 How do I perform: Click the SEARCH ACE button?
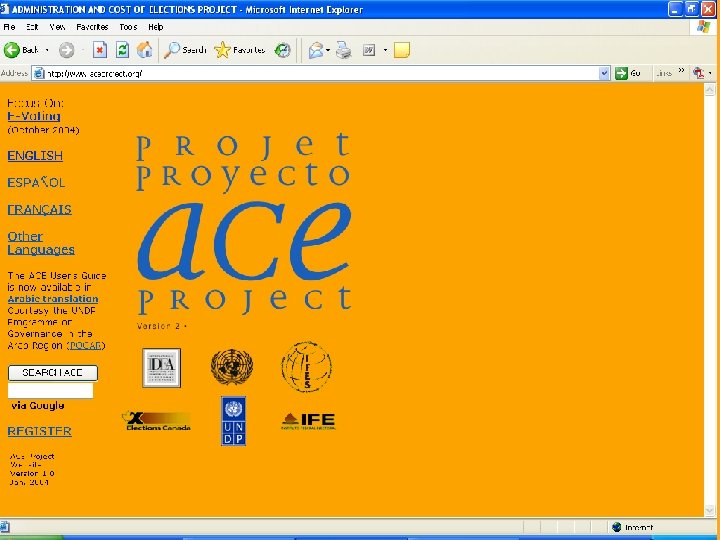click(53, 373)
